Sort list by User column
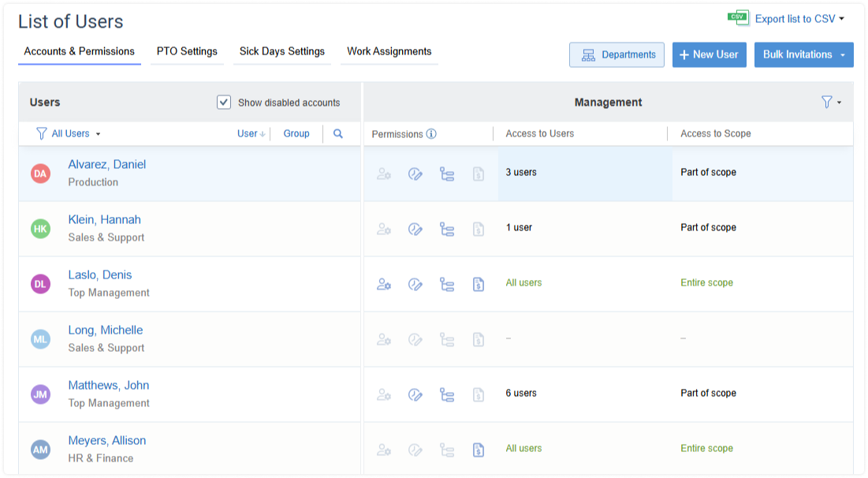 (x=251, y=134)
